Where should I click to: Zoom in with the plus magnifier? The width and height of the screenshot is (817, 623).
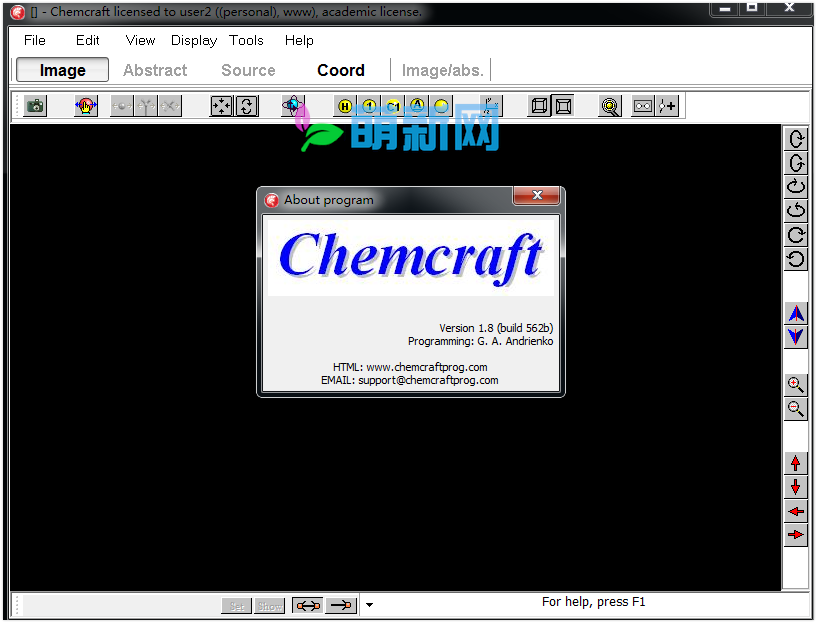click(x=796, y=385)
